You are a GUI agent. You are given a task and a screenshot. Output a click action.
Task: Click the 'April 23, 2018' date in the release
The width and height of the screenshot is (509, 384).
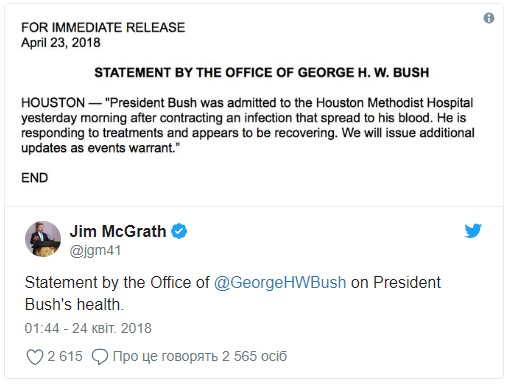[x=61, y=43]
